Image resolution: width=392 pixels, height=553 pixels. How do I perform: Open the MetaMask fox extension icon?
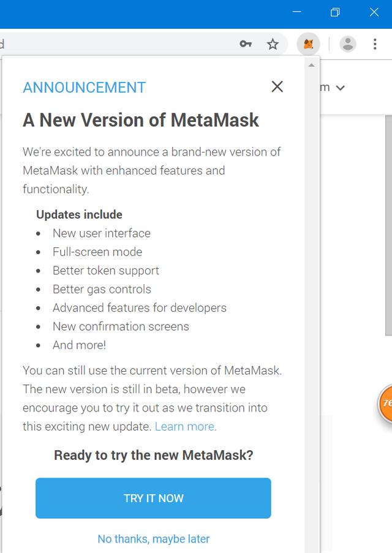(308, 44)
